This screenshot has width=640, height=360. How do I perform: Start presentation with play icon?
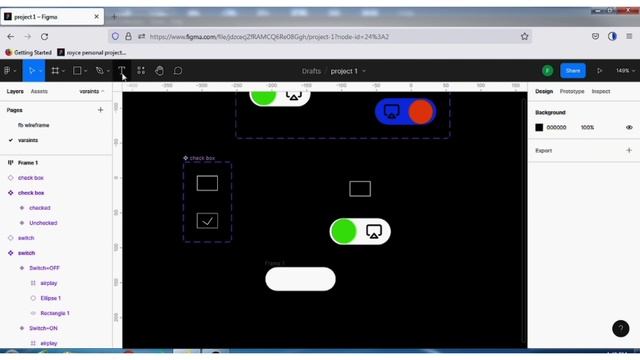599,71
